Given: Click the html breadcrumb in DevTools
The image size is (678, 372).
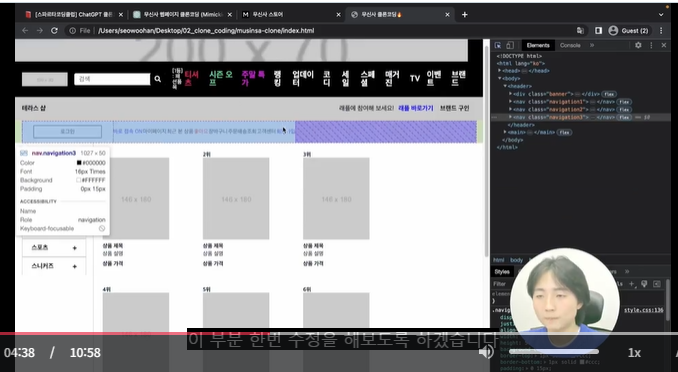Looking at the screenshot, I should click(499, 260).
